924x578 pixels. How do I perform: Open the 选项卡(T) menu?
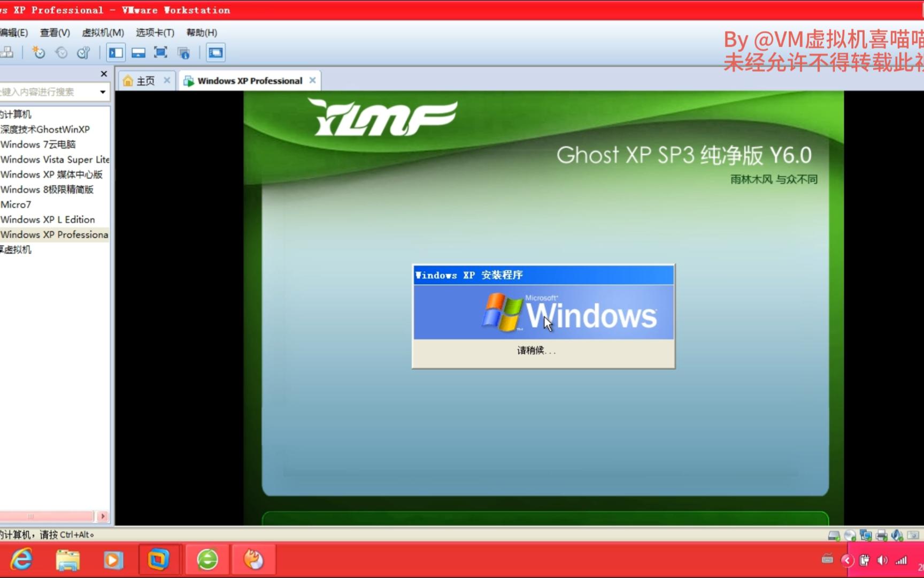pos(155,33)
